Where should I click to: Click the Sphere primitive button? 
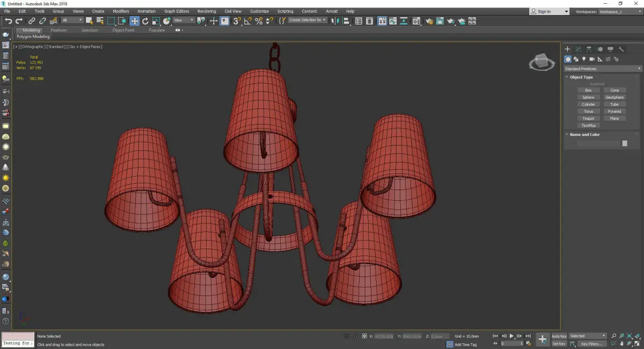click(x=588, y=97)
